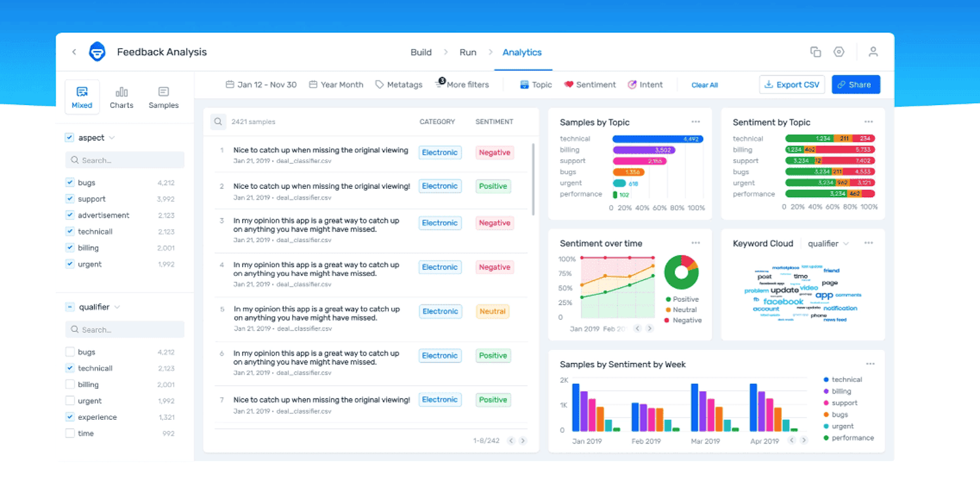Uncheck experience under qualifier
The width and height of the screenshot is (980, 493).
(69, 417)
